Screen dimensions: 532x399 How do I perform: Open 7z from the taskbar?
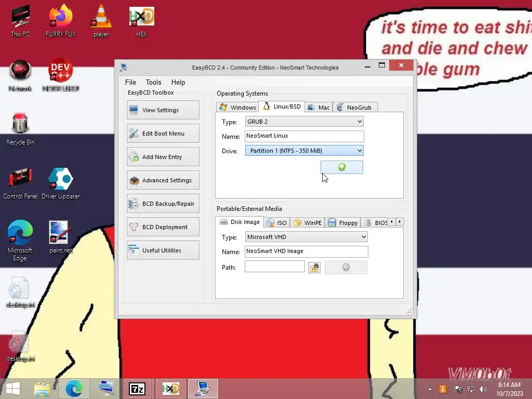coord(137,389)
